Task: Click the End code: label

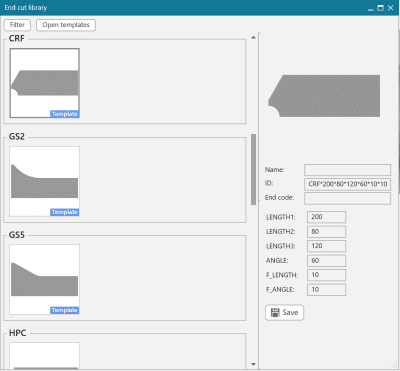Action: coord(279,198)
